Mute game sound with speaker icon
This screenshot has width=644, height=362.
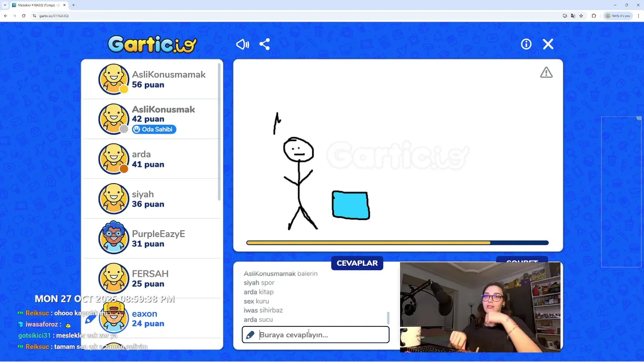243,44
